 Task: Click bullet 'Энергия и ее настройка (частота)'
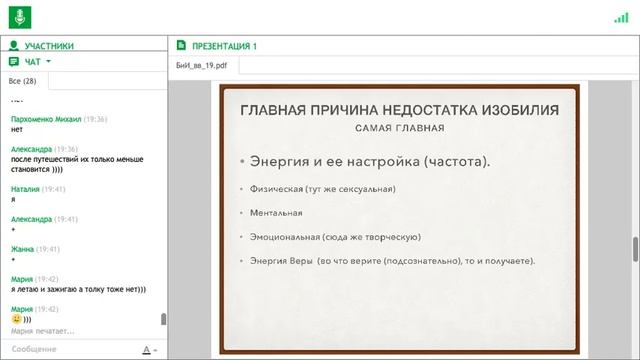click(x=370, y=162)
